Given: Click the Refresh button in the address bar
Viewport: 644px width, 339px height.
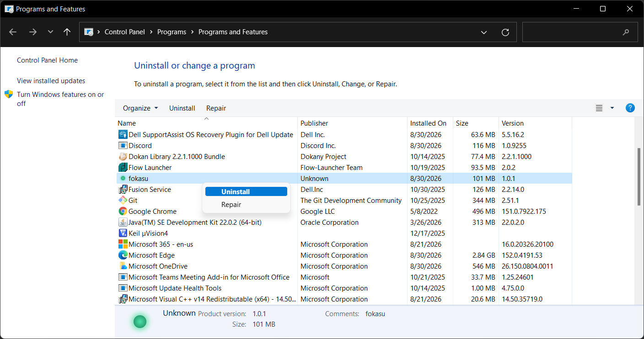Looking at the screenshot, I should [x=505, y=32].
